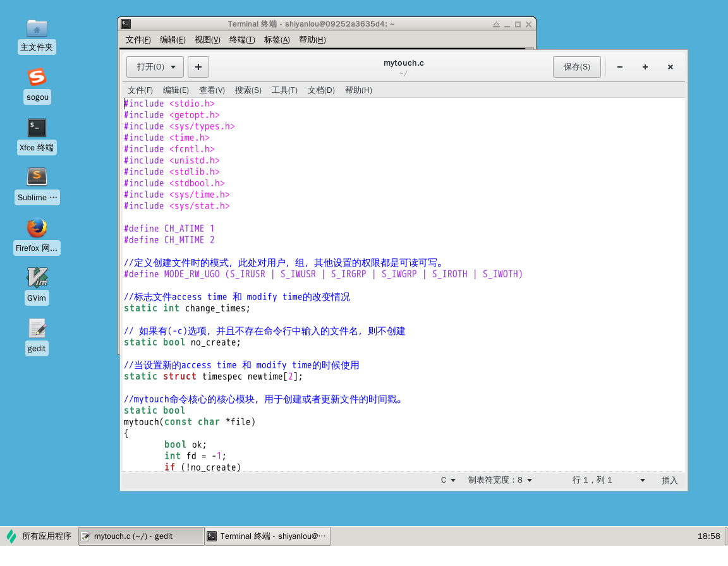Viewport: 728px width, 566px height.
Task: Open the 所有应用程序 applications menu
Action: click(39, 536)
